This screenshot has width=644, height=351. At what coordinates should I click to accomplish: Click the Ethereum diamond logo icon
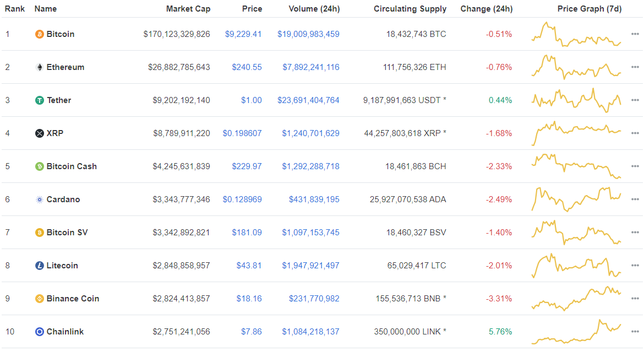(40, 67)
